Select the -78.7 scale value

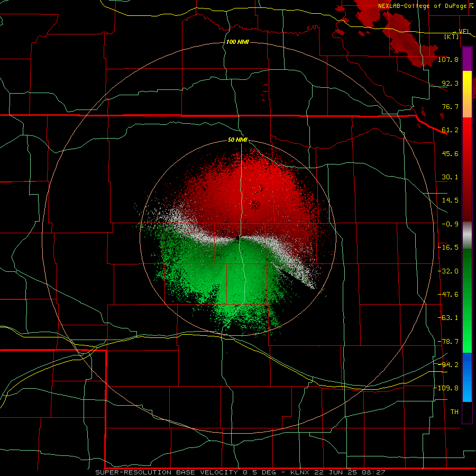pos(448,342)
